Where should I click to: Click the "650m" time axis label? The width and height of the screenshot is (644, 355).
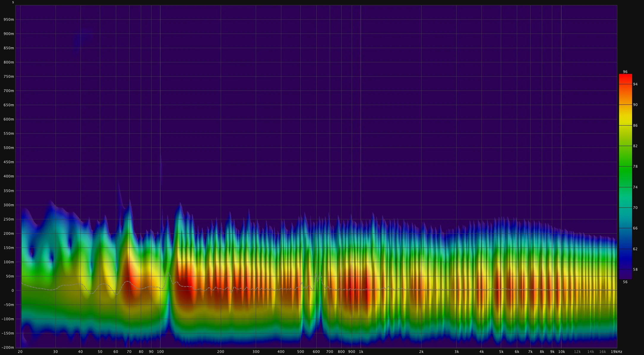tap(9, 105)
